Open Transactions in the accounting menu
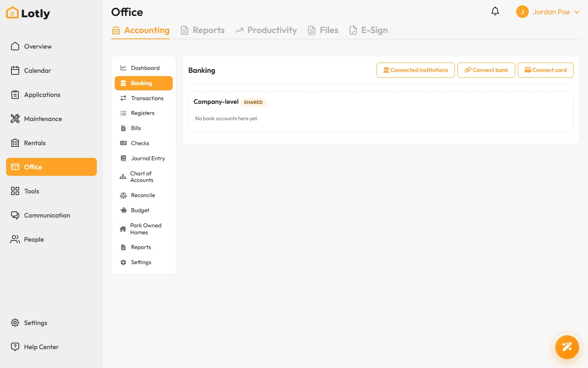This screenshot has width=588, height=368. (x=144, y=98)
